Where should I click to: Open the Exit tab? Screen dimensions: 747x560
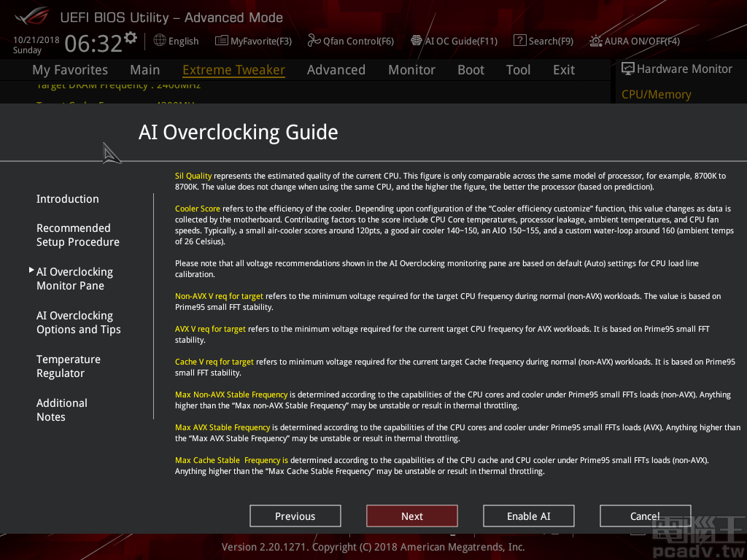coord(564,70)
